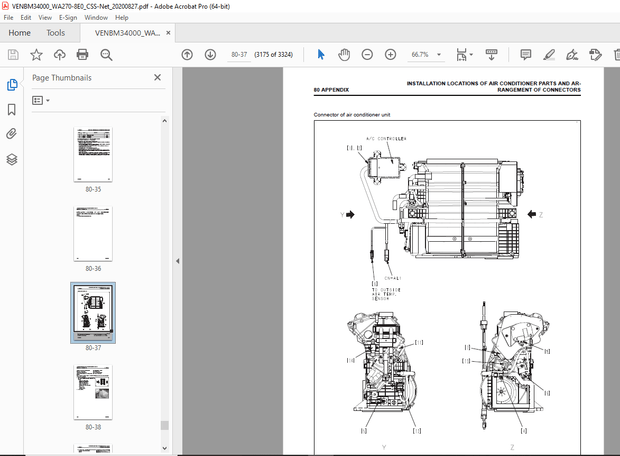This screenshot has height=456, width=620.
Task: Add a comment sticky note
Action: coord(525,55)
